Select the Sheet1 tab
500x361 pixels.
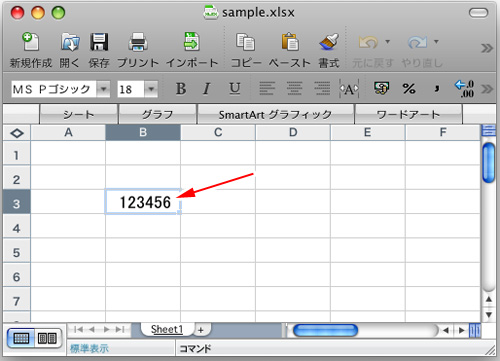coord(167,329)
